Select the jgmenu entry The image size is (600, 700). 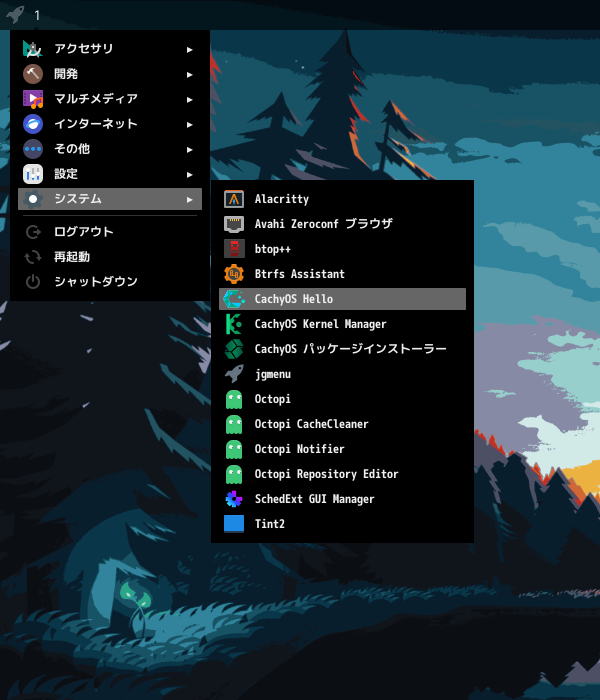click(x=342, y=374)
